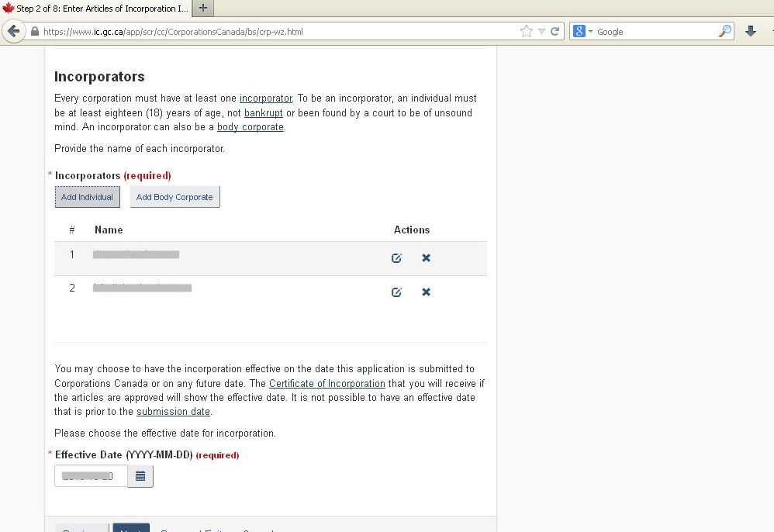Edit the first incorporator entry

[x=396, y=258]
